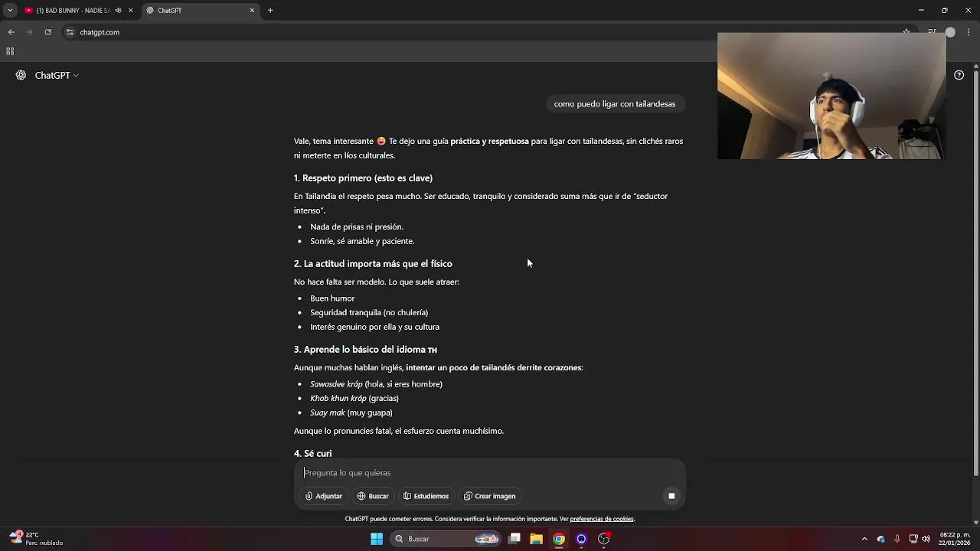
Task: Click the user message about tailandesas
Action: click(x=615, y=104)
